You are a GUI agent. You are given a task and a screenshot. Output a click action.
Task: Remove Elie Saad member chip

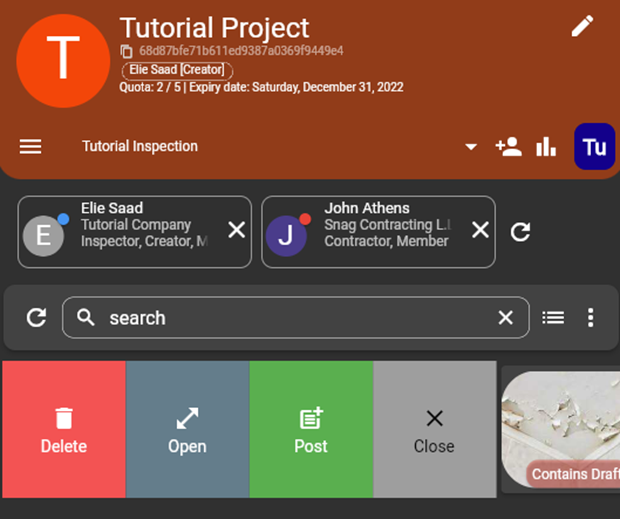pos(236,231)
